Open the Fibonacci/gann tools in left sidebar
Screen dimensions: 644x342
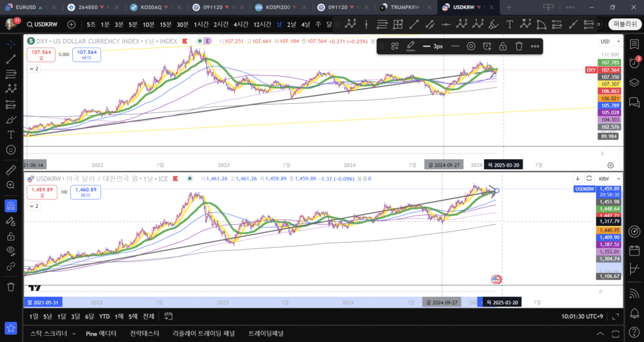[x=11, y=74]
